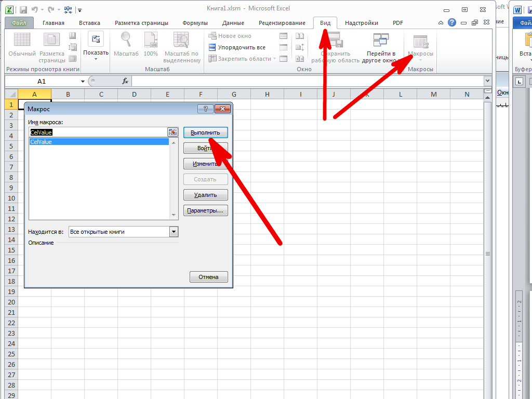
Task: Click the Выполнить button
Action: click(206, 132)
